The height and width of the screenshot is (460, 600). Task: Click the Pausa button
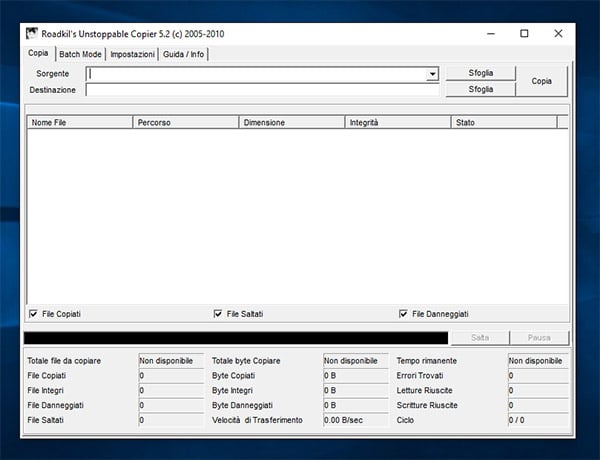(x=539, y=338)
